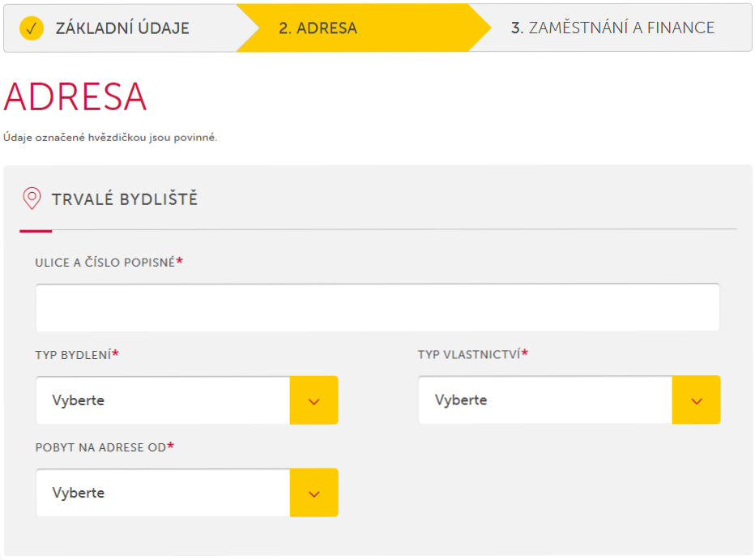Screen dimensions: 755x560
Task: Click the checkmark icon in the first step
Action: point(31,28)
